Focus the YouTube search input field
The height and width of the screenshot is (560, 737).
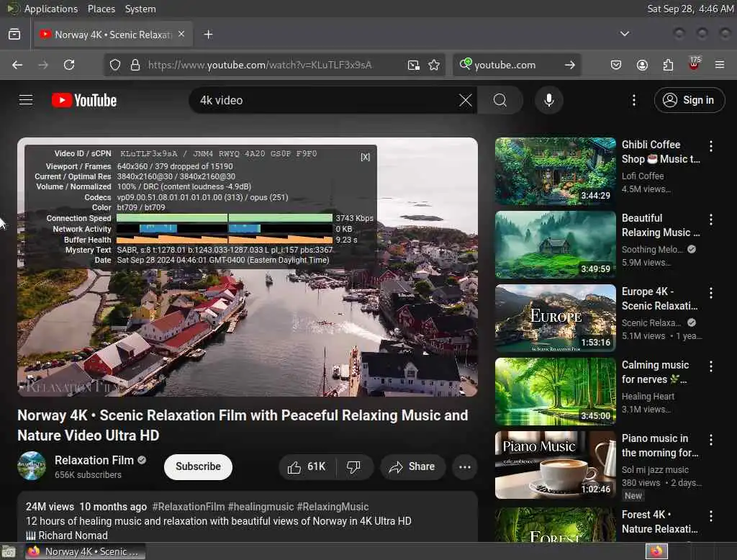325,100
